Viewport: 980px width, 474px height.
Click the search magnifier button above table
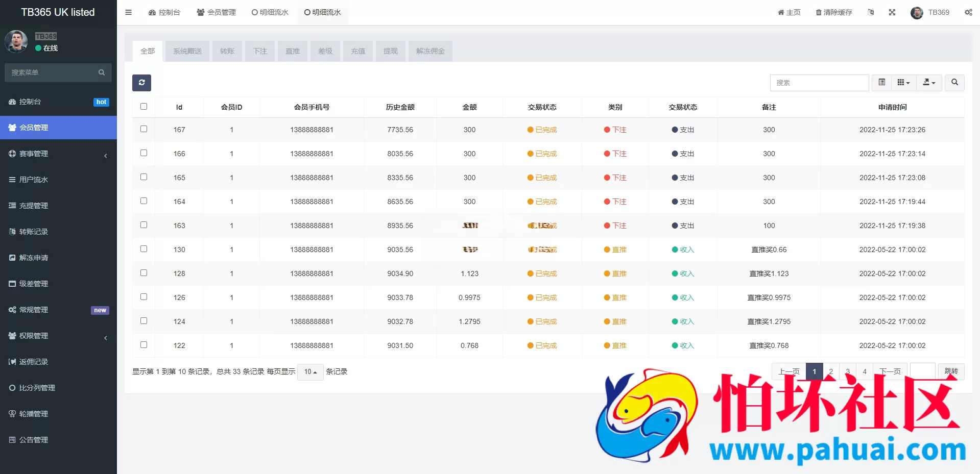954,83
